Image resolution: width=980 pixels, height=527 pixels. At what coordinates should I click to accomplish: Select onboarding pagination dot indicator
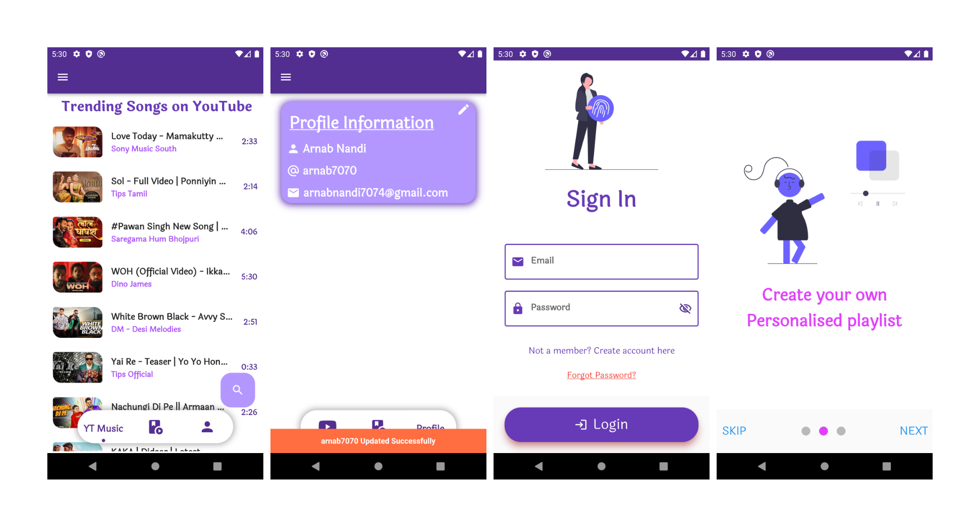(x=823, y=431)
